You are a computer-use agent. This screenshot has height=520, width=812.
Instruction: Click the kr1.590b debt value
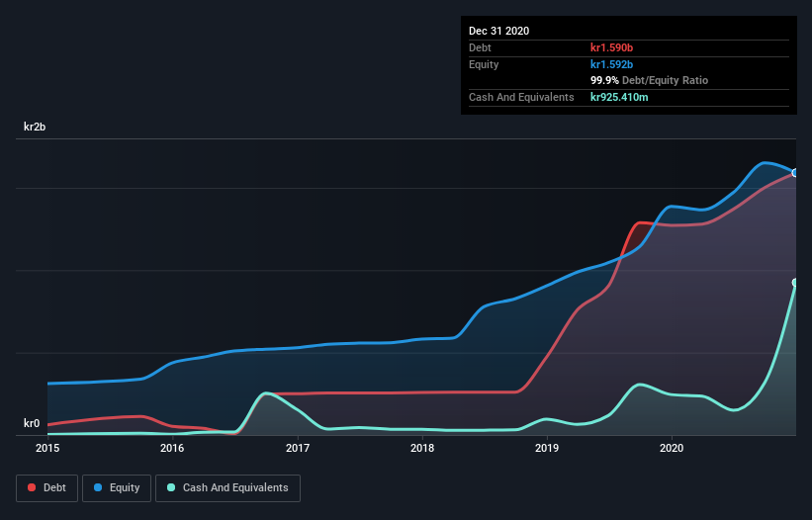tap(611, 47)
